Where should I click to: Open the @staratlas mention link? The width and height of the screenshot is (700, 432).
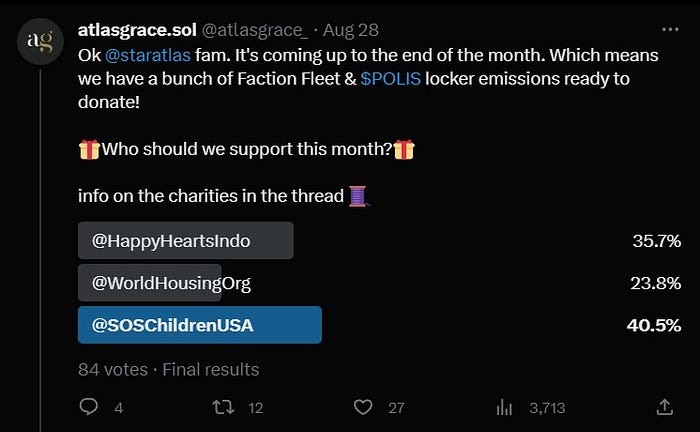[148, 55]
